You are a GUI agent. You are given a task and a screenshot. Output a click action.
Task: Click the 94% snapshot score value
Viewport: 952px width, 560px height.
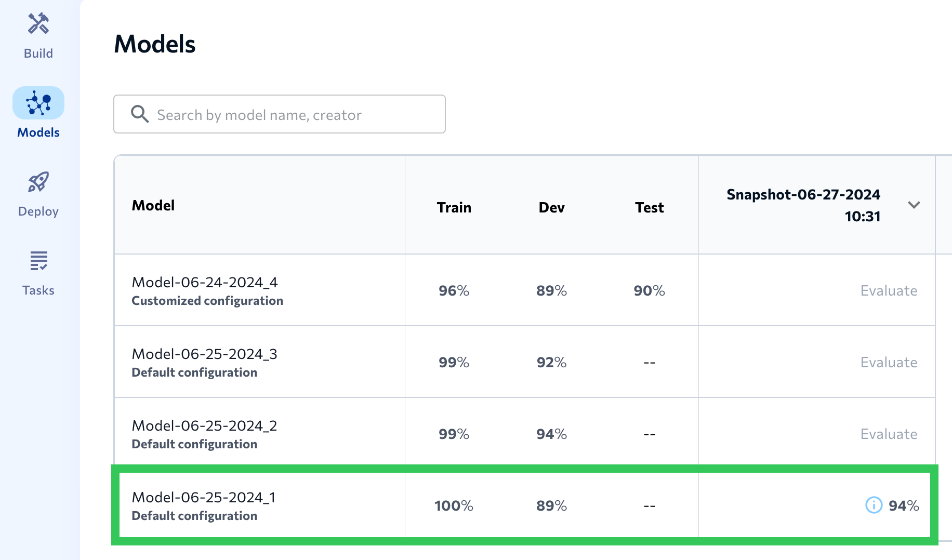pos(904,505)
